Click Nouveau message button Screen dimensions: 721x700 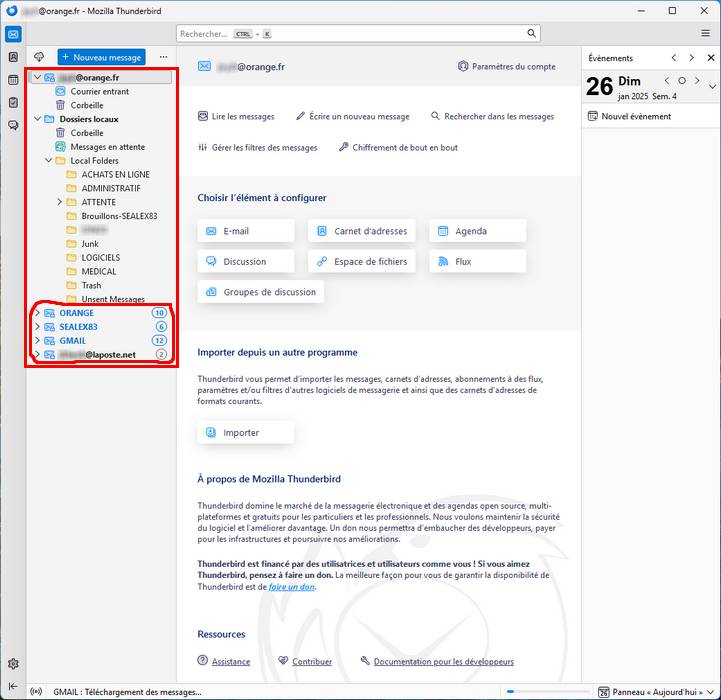102,57
